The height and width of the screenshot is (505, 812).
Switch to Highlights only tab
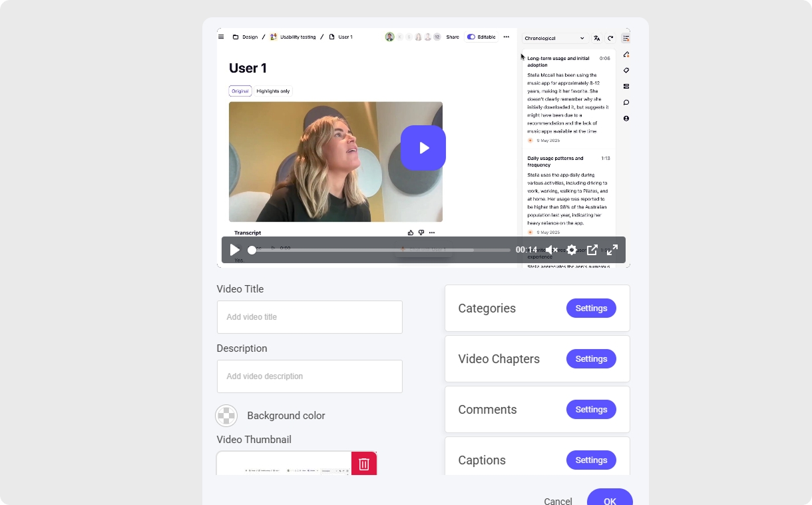(273, 91)
